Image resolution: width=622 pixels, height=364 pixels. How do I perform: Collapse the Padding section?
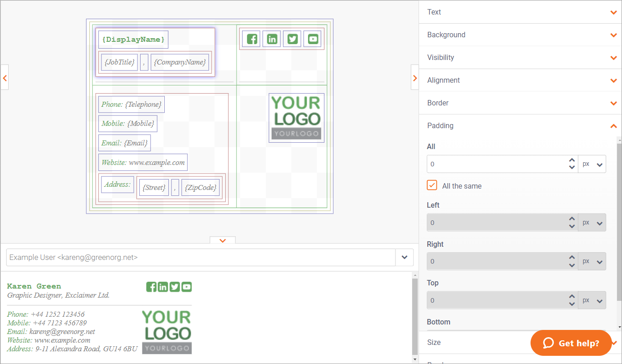(x=613, y=126)
